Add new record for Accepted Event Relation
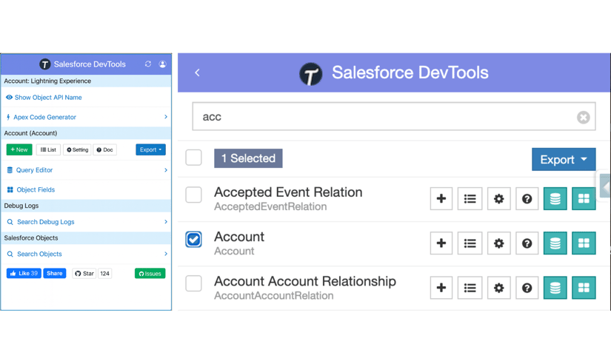The width and height of the screenshot is (611, 364). 441,198
